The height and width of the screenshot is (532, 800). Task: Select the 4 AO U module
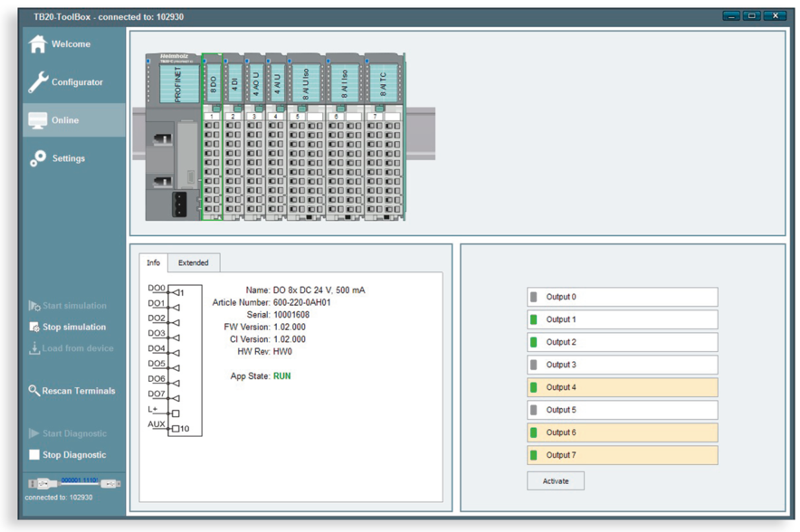[254, 137]
